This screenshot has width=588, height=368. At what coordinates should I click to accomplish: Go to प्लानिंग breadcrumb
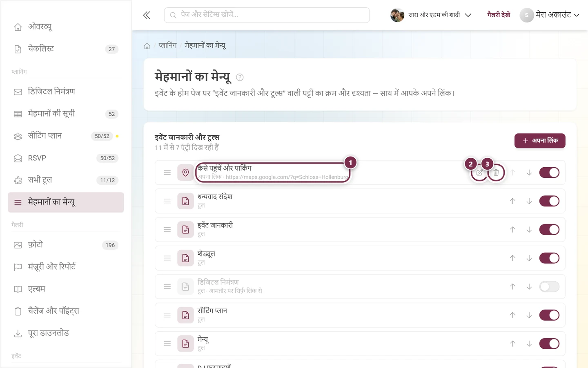(168, 45)
